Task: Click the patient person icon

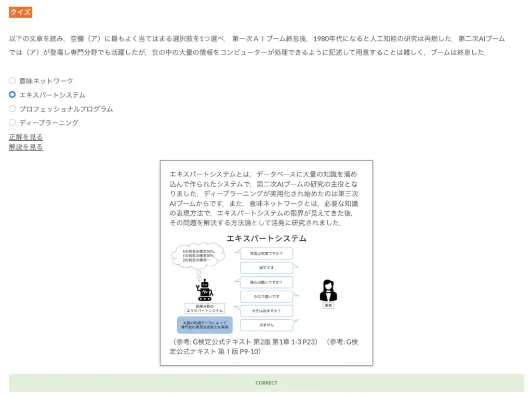Action: (328, 291)
